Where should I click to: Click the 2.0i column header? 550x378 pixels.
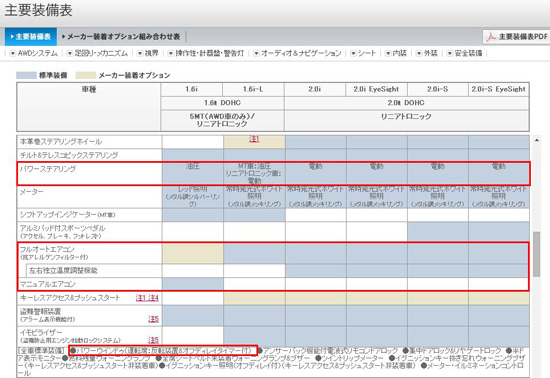click(x=315, y=89)
